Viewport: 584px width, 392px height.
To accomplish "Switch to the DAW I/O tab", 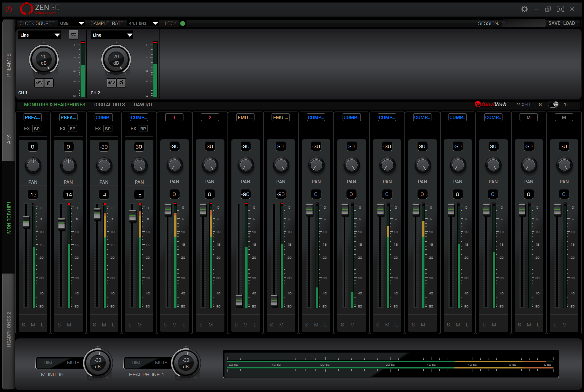I will coord(143,105).
